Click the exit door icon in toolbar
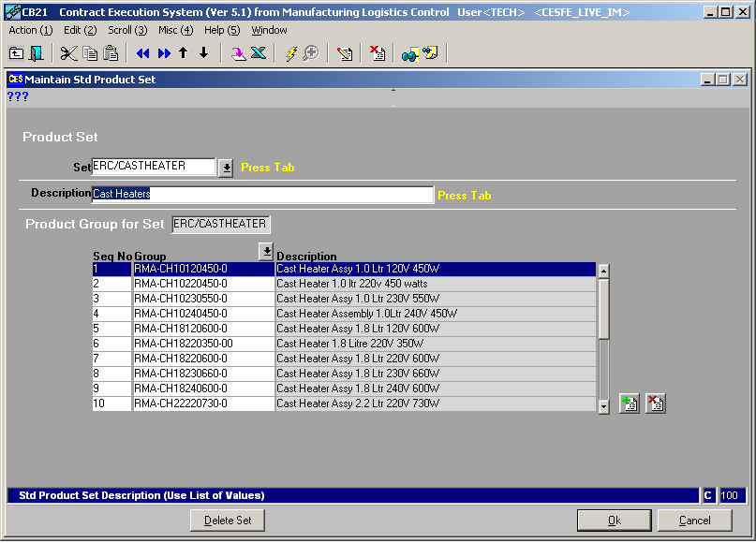Image resolution: width=756 pixels, height=543 pixels. (37, 53)
